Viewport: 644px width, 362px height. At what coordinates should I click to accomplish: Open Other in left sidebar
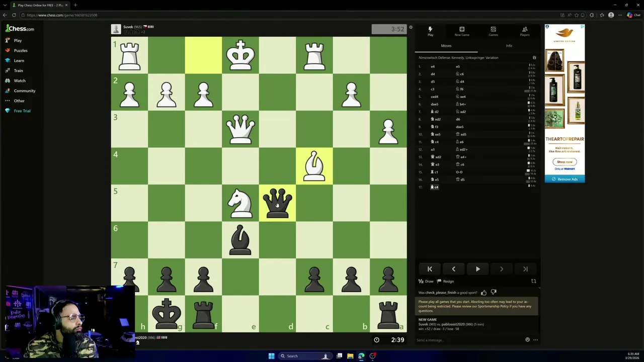(15, 101)
